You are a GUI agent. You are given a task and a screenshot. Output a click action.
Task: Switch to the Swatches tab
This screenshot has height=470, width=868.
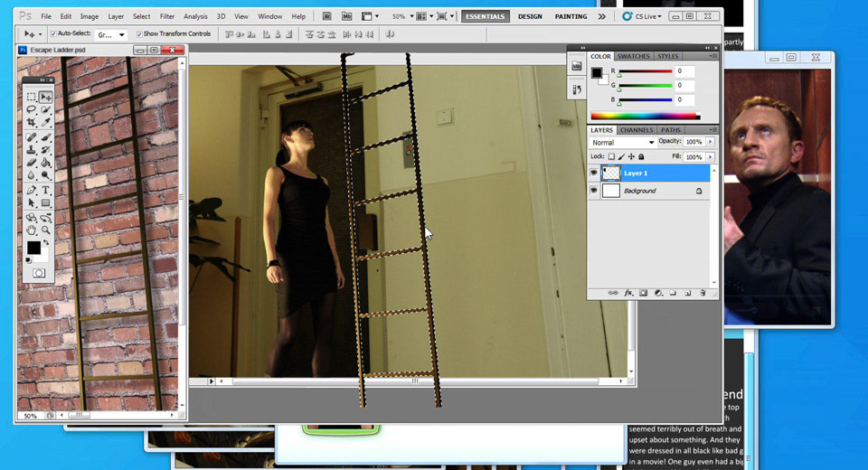coord(633,56)
